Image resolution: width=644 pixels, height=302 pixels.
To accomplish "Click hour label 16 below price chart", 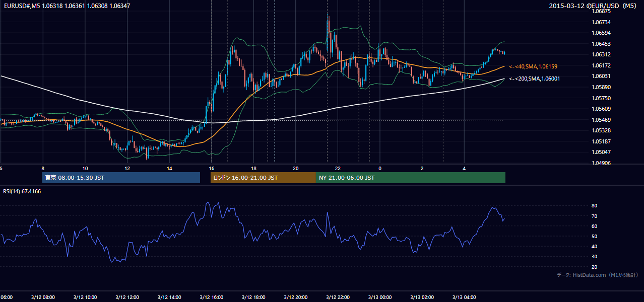I will coord(211,168).
